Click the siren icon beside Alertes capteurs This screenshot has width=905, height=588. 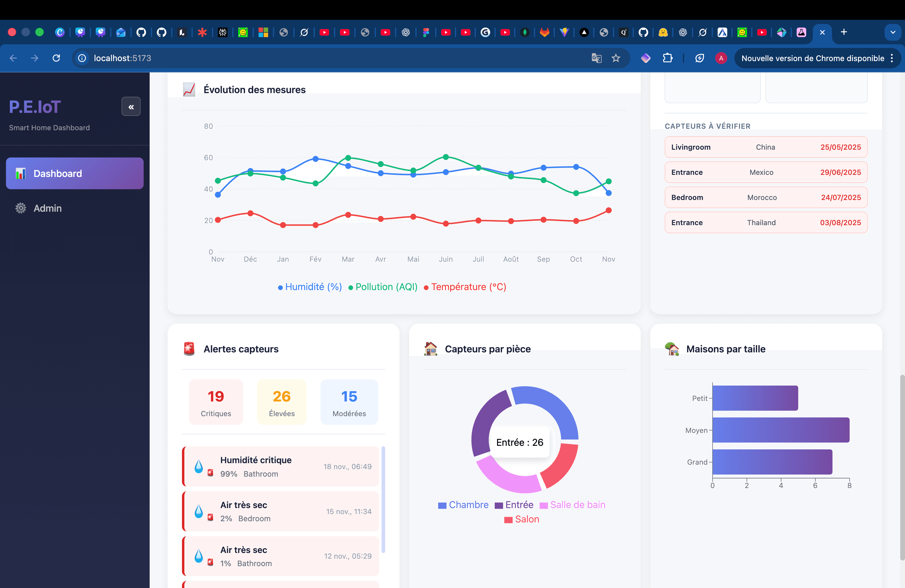click(189, 349)
